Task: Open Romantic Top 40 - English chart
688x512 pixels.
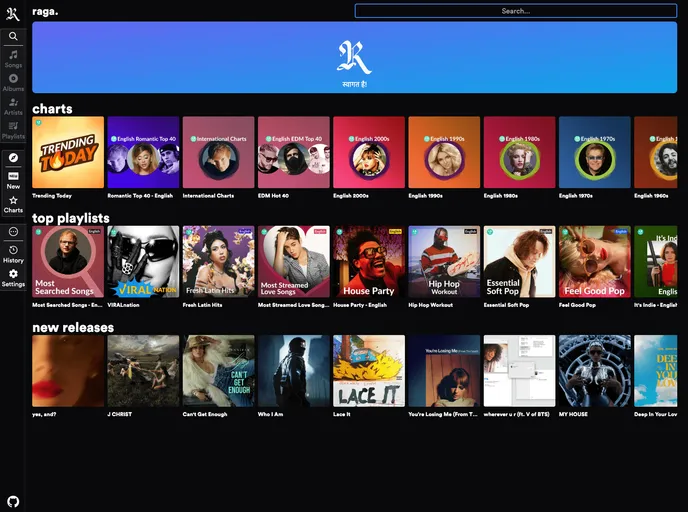Action: (143, 152)
